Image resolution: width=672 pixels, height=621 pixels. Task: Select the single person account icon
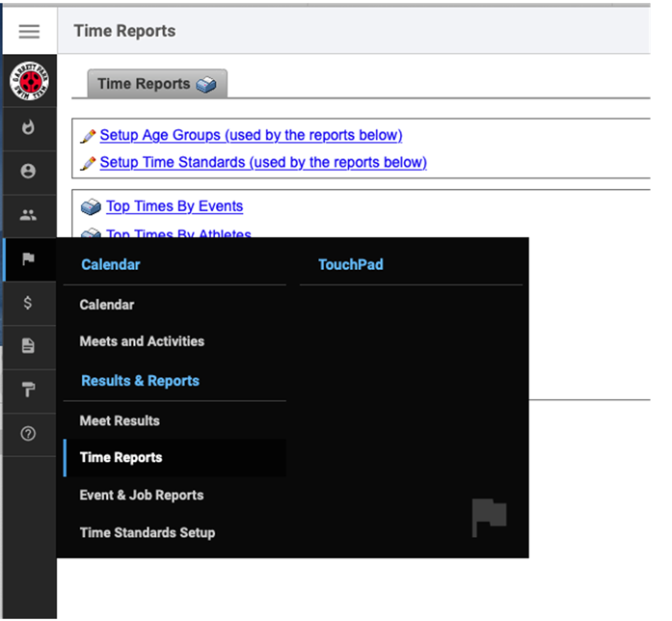coord(28,171)
